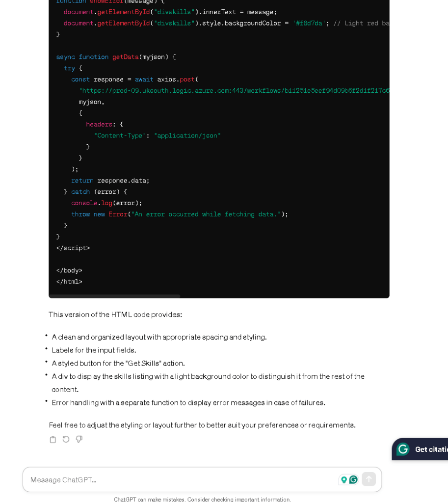
Task: Click the #f8d7da color value in code
Action: click(309, 24)
